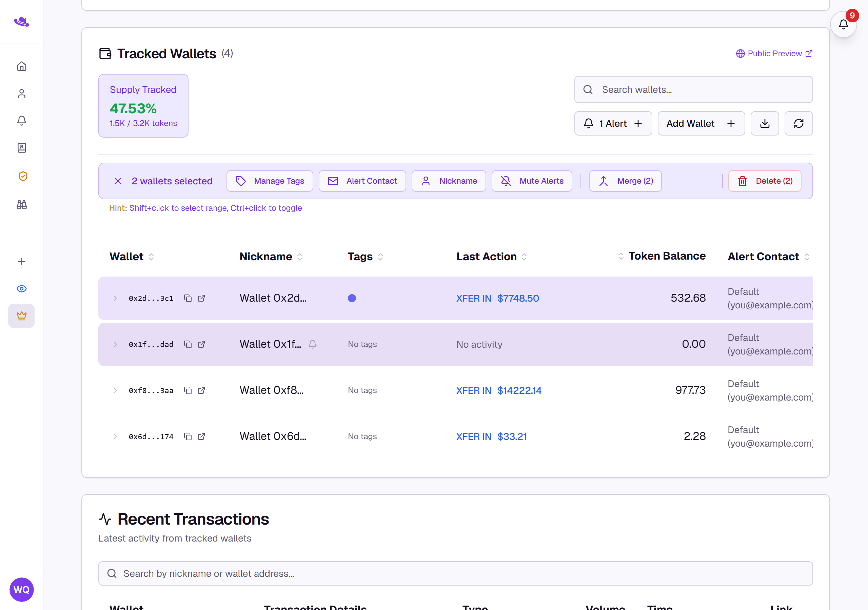
Task: Copy address of wallet 0x1f...dad
Action: click(x=188, y=344)
